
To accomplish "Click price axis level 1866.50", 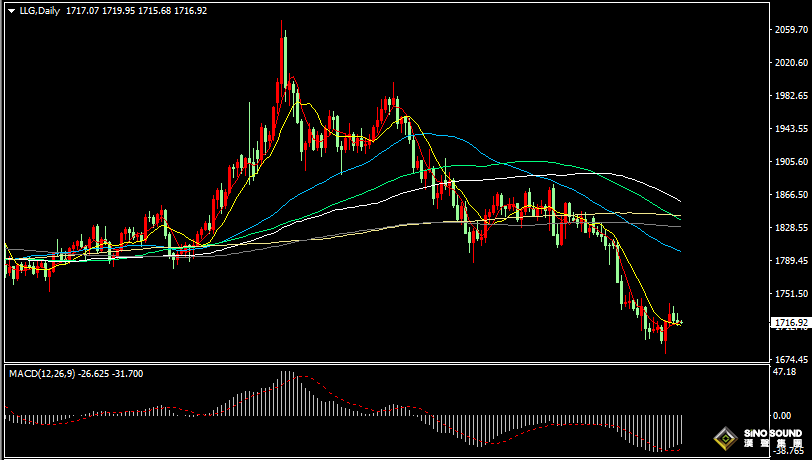I will 791,195.
